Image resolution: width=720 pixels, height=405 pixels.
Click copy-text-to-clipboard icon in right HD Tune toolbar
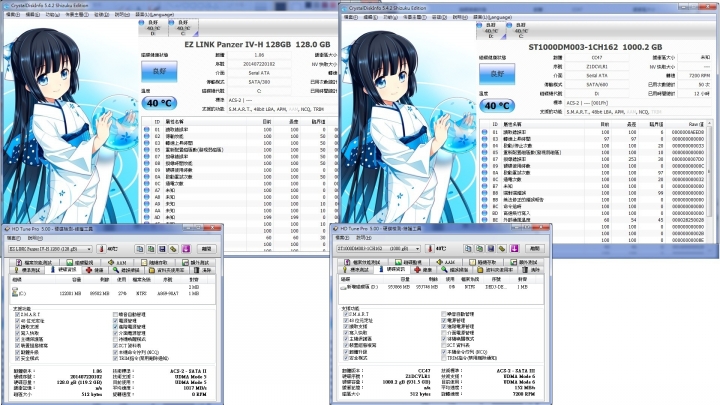[468, 248]
